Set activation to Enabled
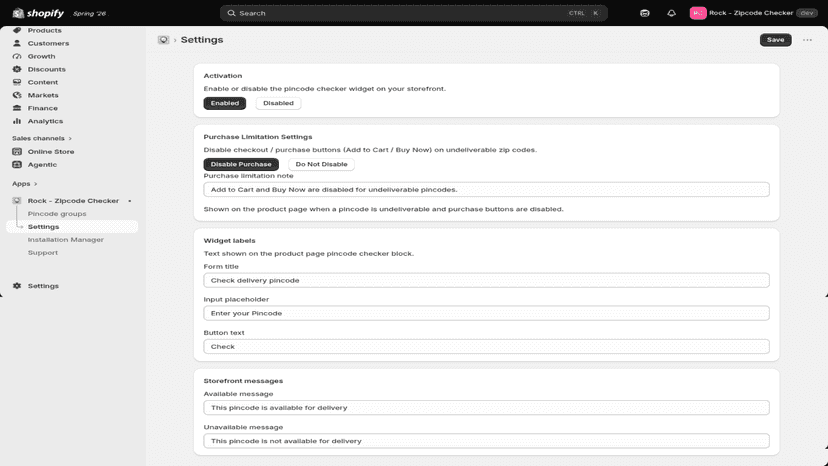Image resolution: width=828 pixels, height=466 pixels. 225,103
